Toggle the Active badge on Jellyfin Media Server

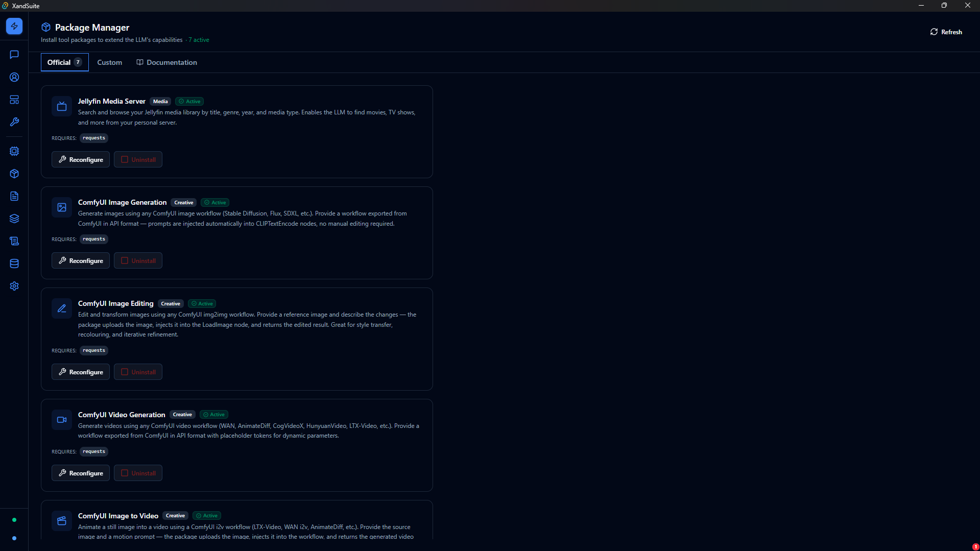pyautogui.click(x=189, y=101)
